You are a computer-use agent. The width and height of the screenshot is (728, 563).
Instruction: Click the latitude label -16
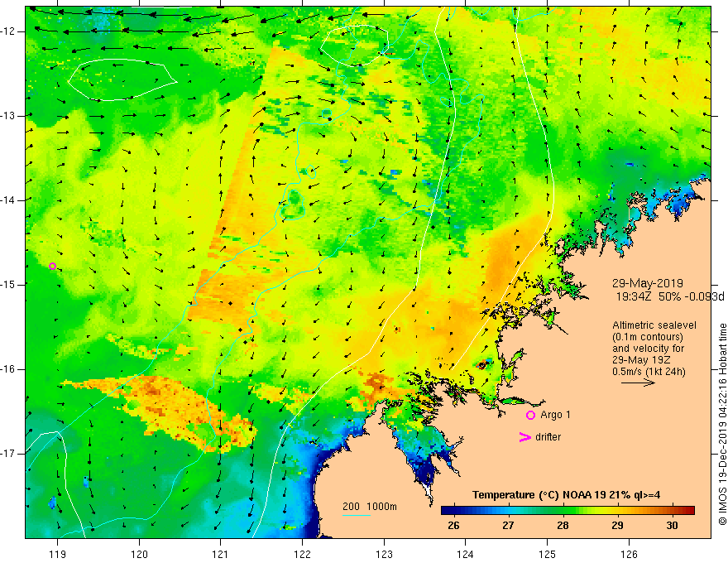point(9,369)
